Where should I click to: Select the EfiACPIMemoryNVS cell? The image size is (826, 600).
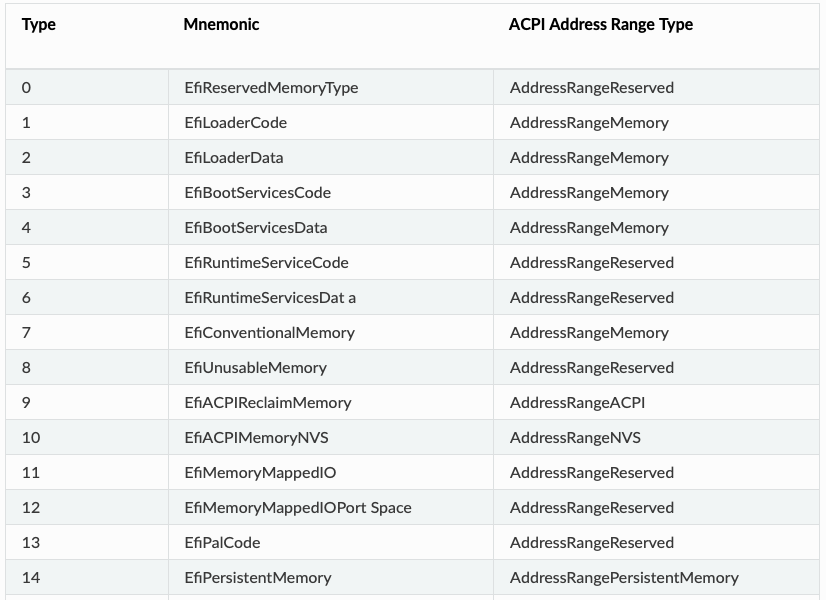click(x=256, y=438)
